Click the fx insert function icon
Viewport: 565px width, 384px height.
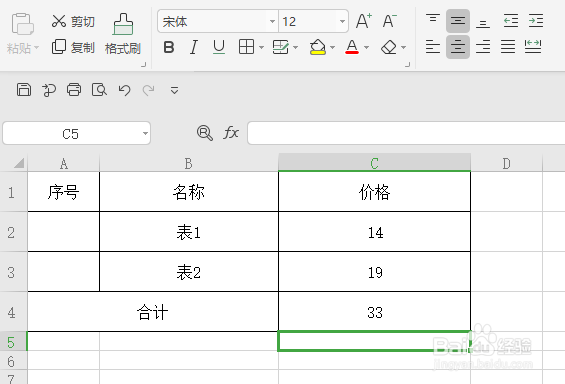[x=231, y=133]
